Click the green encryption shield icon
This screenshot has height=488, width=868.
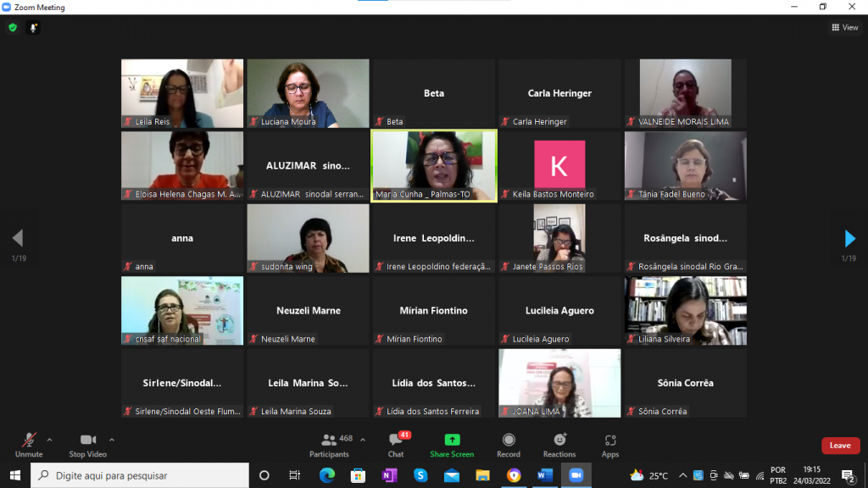(12, 27)
